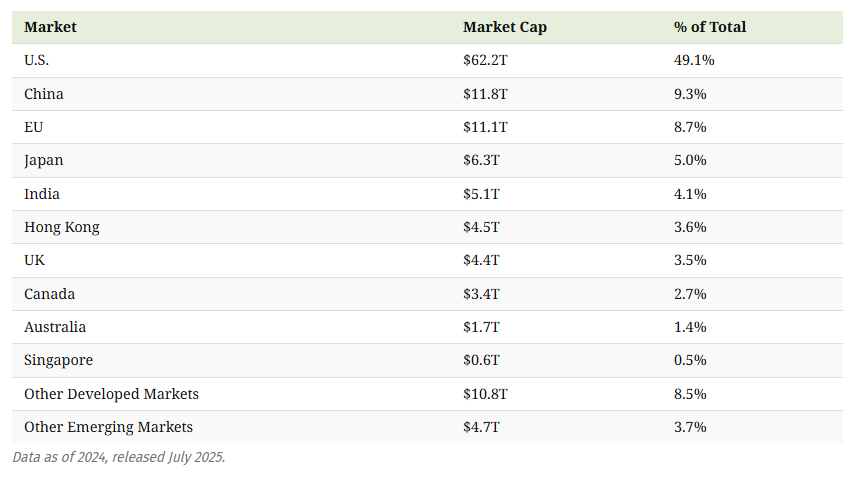The image size is (854, 478).
Task: Select the EU row label
Action: (34, 127)
